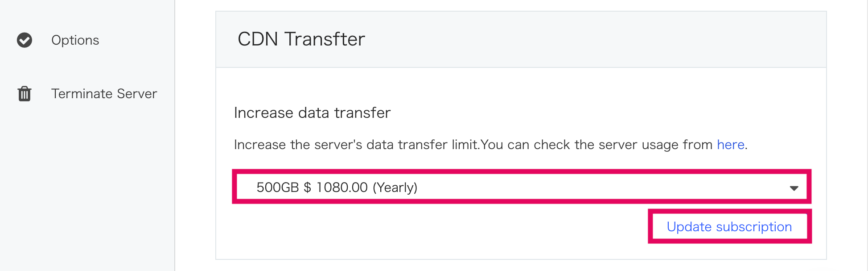Click the data transfer limit description text
Viewport: 868px width, 271px height.
click(x=491, y=145)
